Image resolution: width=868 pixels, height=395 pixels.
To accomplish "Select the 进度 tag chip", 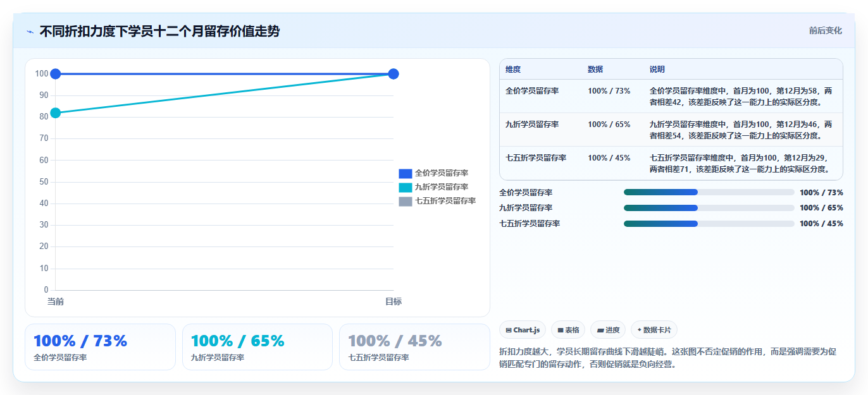I will tap(608, 330).
